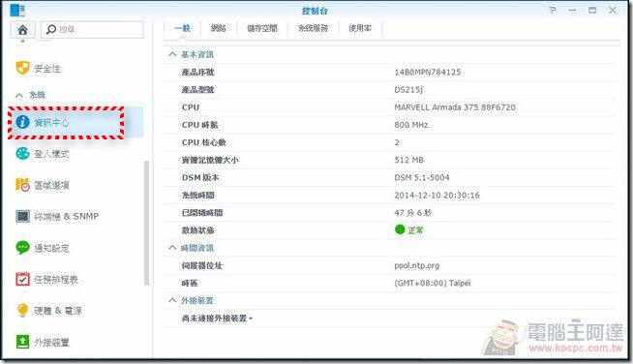Screen dimensions: 633x364
Task: Collapse the 時間資訊 section
Action: pos(172,247)
